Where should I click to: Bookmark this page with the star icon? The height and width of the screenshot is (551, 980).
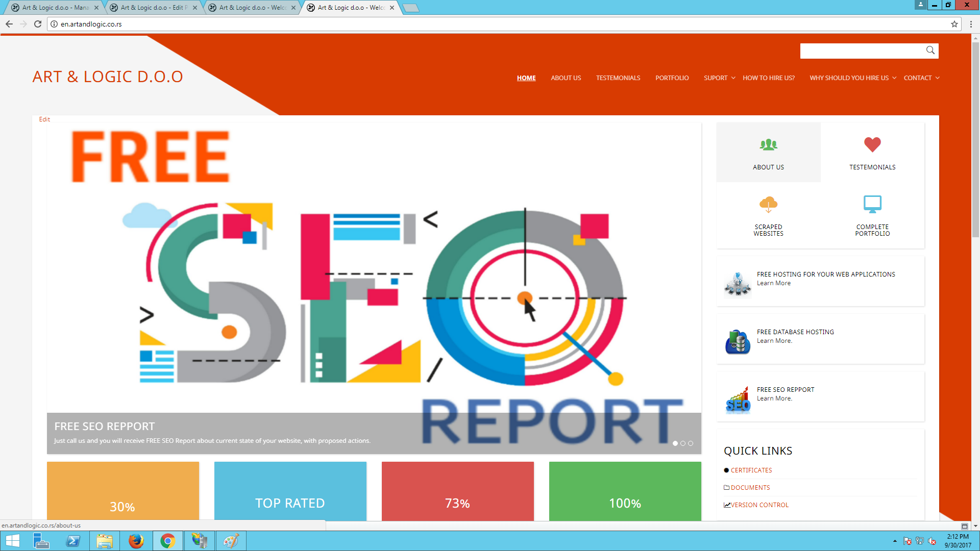coord(954,24)
